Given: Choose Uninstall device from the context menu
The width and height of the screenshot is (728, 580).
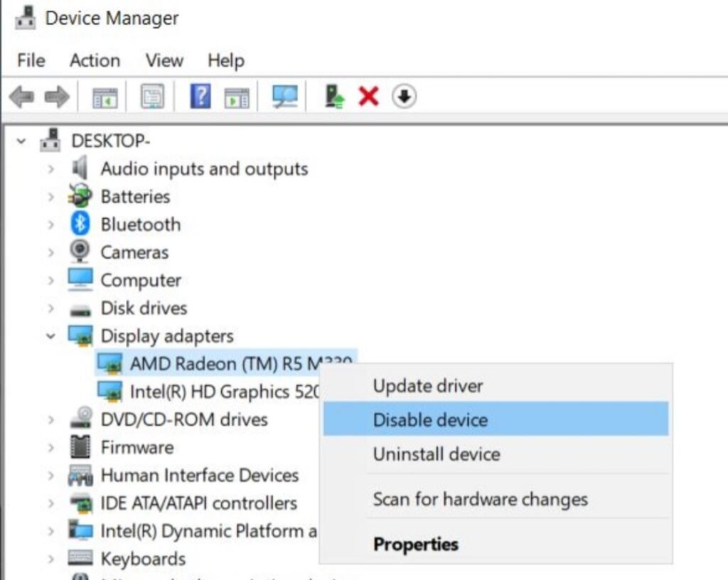Looking at the screenshot, I should [436, 454].
